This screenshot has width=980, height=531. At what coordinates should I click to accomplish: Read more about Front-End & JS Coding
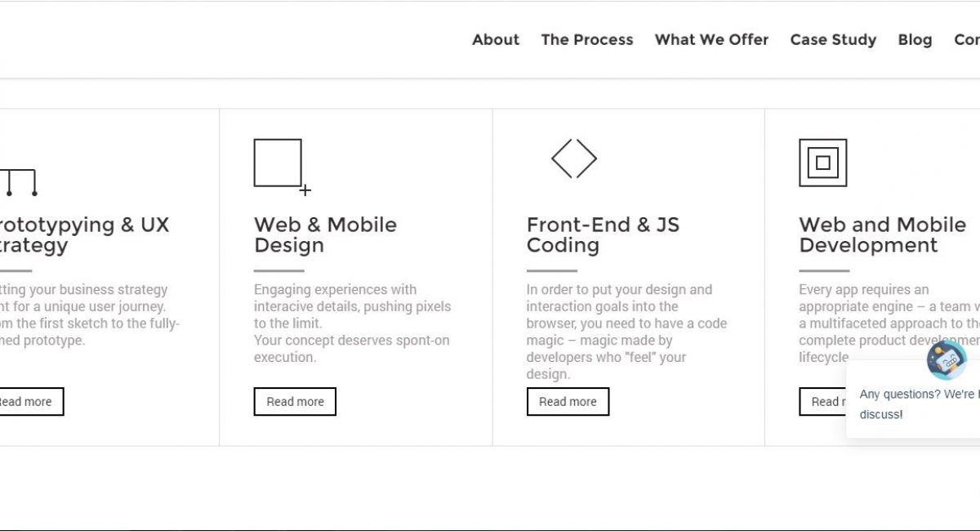click(x=568, y=401)
